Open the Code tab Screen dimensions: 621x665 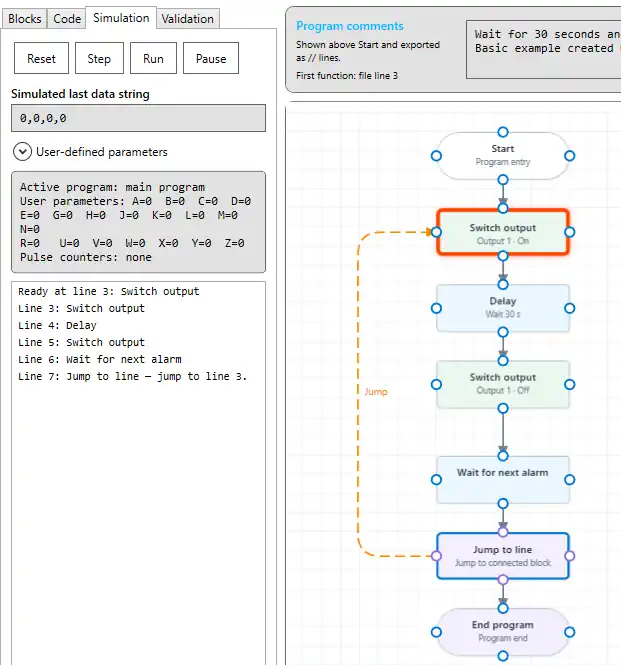[x=67, y=19]
